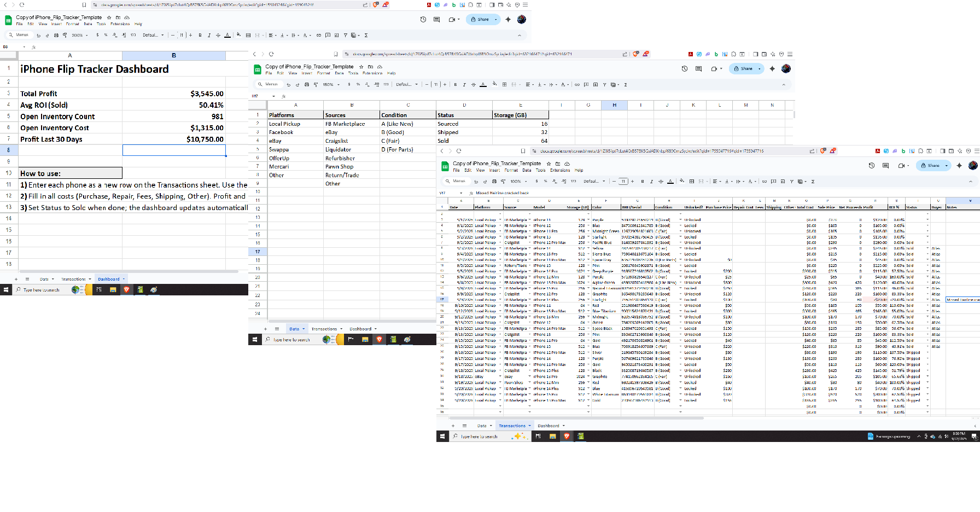The image size is (980, 512).
Task: Star the document in the Dashboard window
Action: (x=109, y=18)
